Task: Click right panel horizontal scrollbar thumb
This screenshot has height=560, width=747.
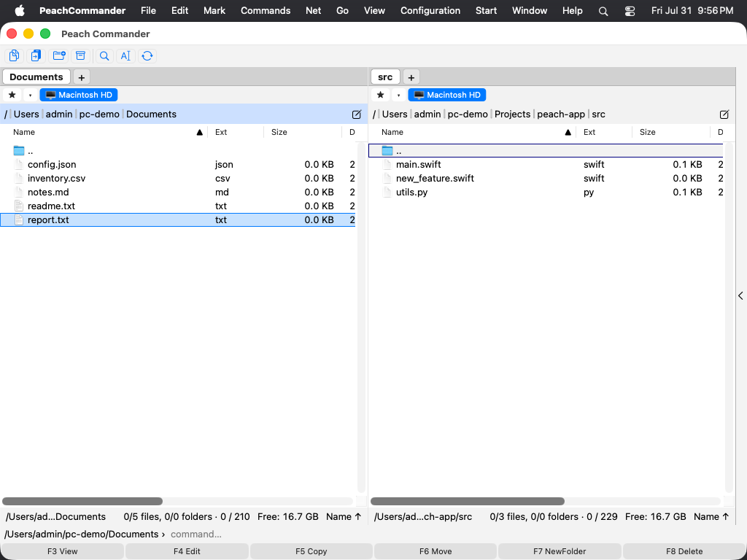Action: click(468, 502)
